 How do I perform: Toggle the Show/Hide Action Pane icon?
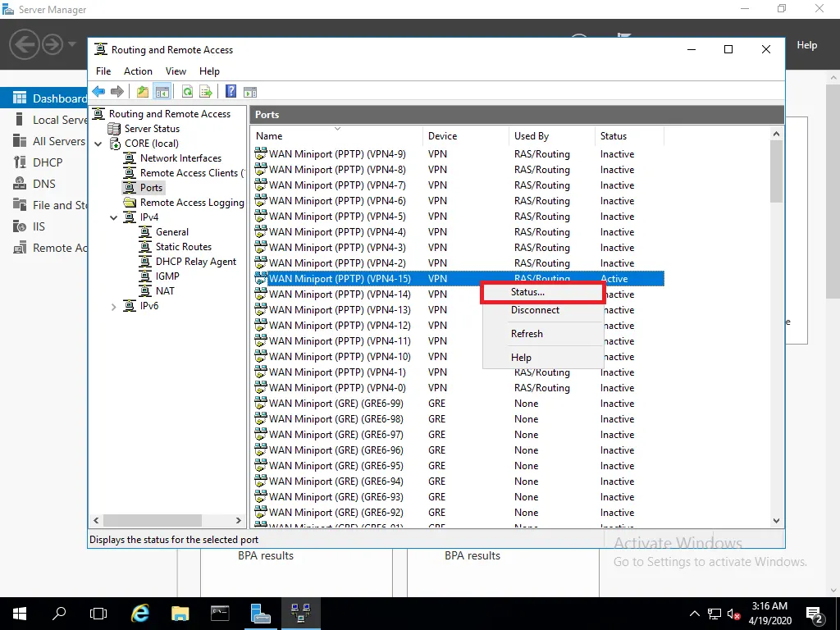pyautogui.click(x=250, y=92)
